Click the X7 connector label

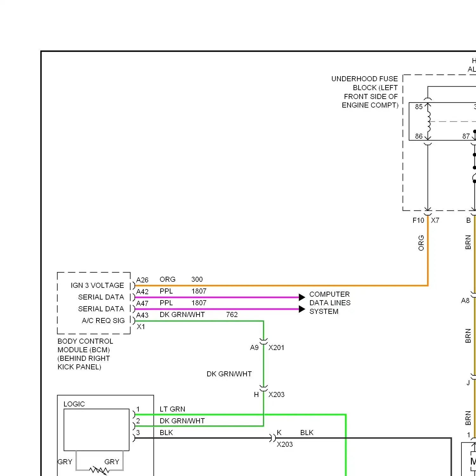click(x=435, y=220)
